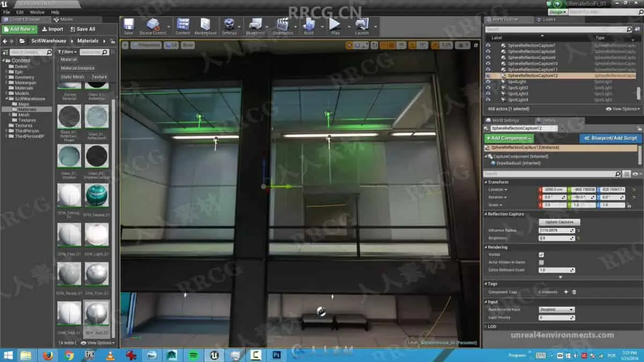644x362 pixels.
Task: Open the Filters dropdown
Action: 67,52
